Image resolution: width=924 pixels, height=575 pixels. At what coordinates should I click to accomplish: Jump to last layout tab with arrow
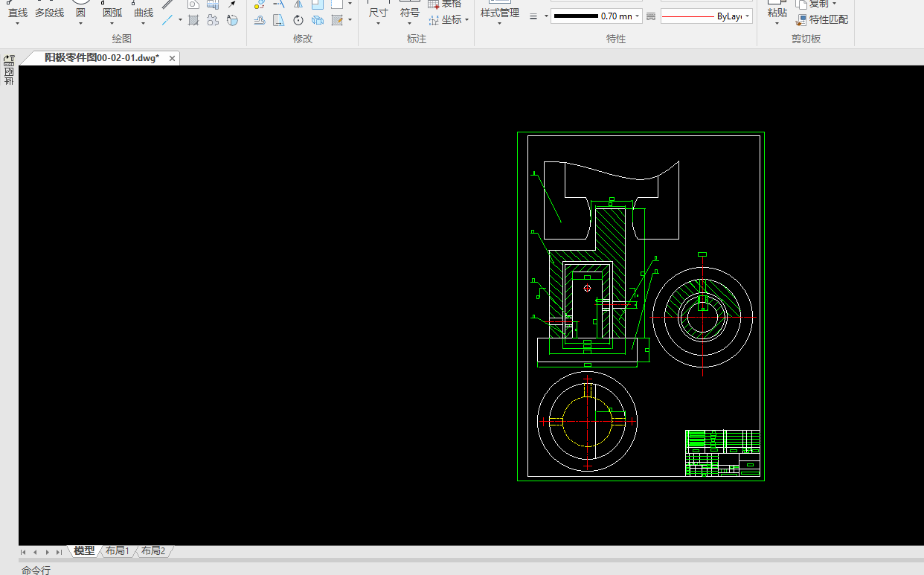[x=59, y=552]
